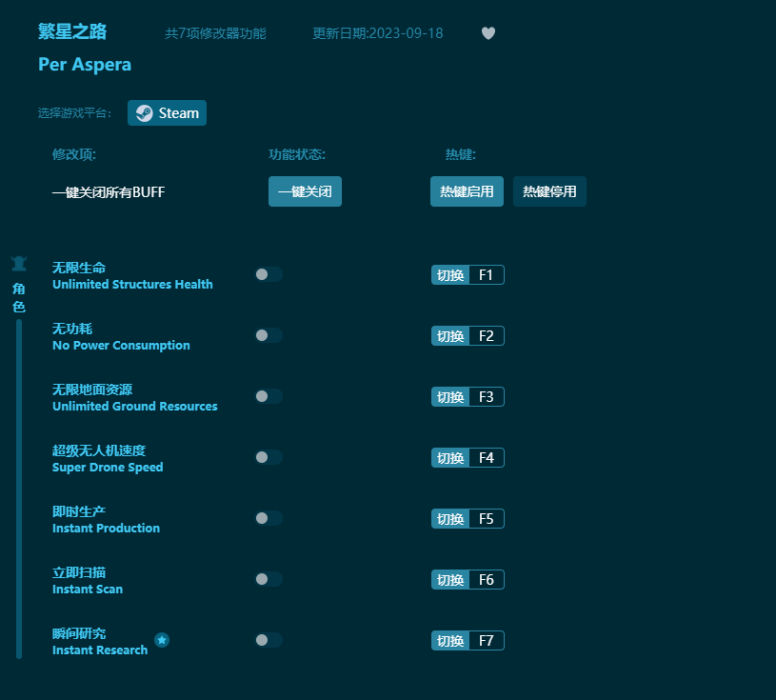Toggle Super Drone Speed on

coord(268,457)
